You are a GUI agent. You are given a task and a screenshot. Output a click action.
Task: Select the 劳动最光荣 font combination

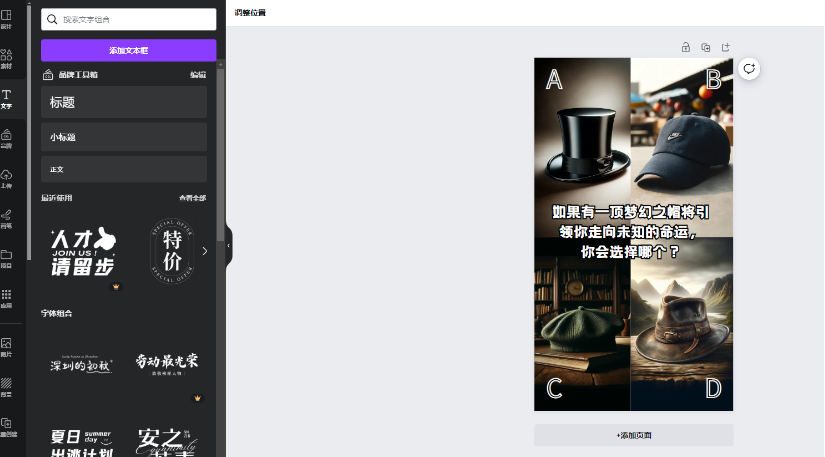coord(166,363)
